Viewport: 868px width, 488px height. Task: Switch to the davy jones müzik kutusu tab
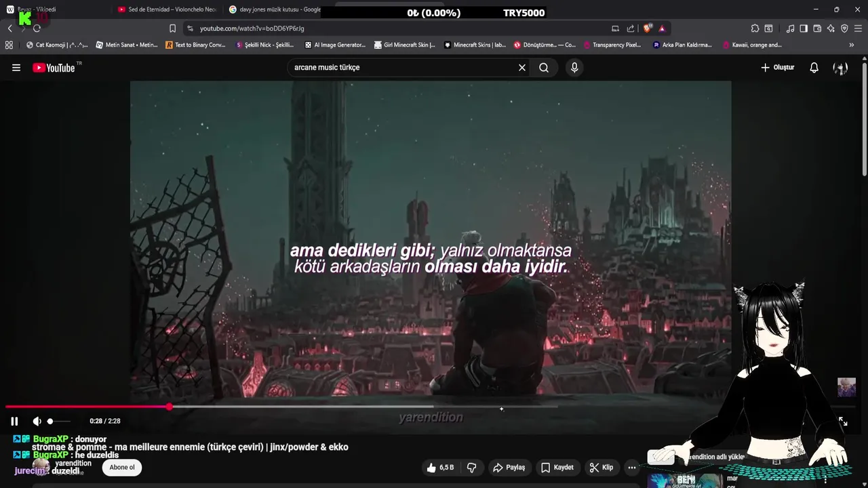tap(273, 9)
